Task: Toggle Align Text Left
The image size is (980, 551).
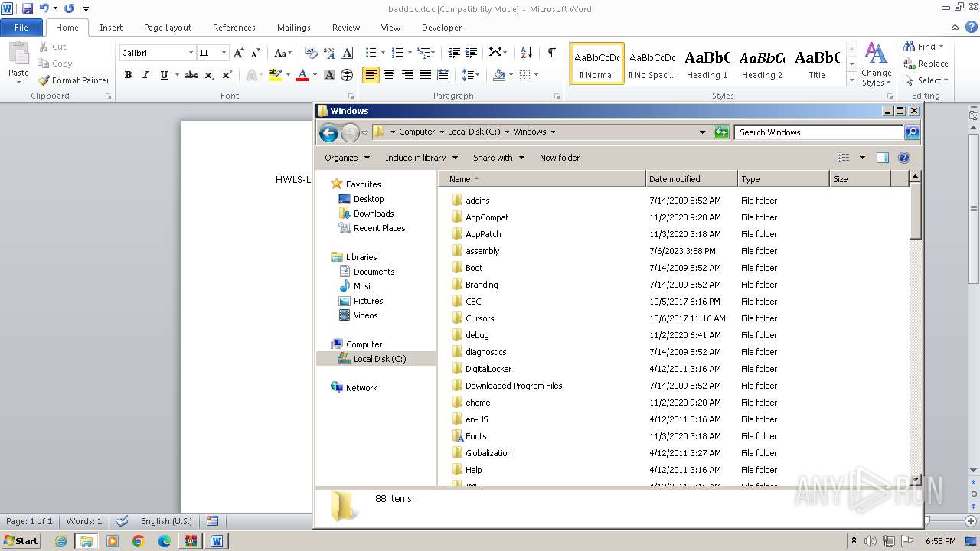Action: pos(371,75)
